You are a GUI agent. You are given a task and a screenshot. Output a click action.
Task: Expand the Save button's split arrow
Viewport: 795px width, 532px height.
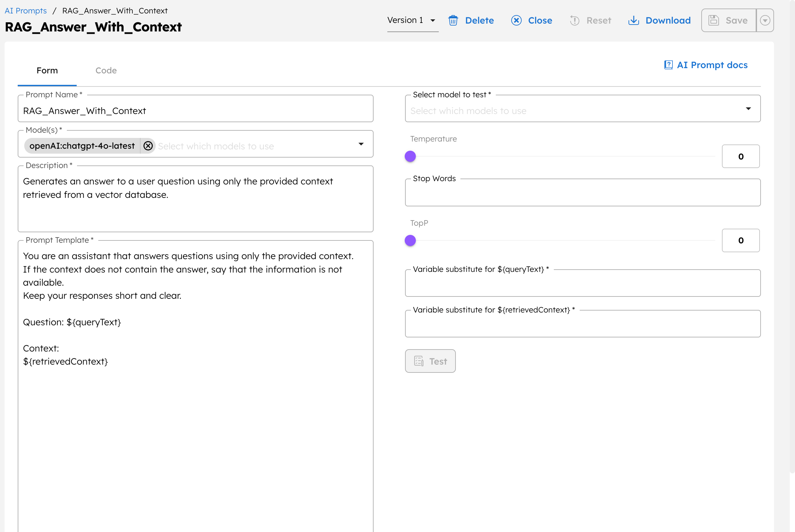pos(765,20)
